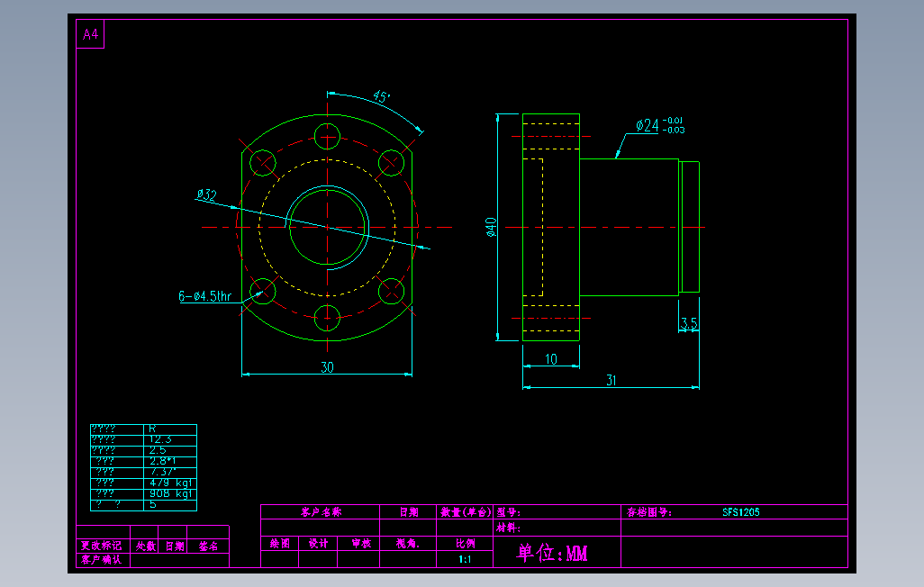Image resolution: width=924 pixels, height=587 pixels.
Task: Select the 日期 cell beside 客户名称
Action: (408, 511)
